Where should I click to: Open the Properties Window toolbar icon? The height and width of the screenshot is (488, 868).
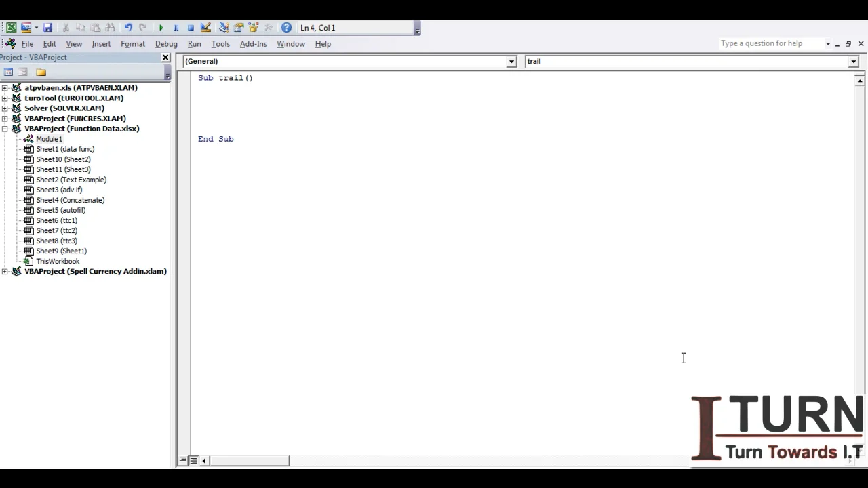pyautogui.click(x=239, y=28)
